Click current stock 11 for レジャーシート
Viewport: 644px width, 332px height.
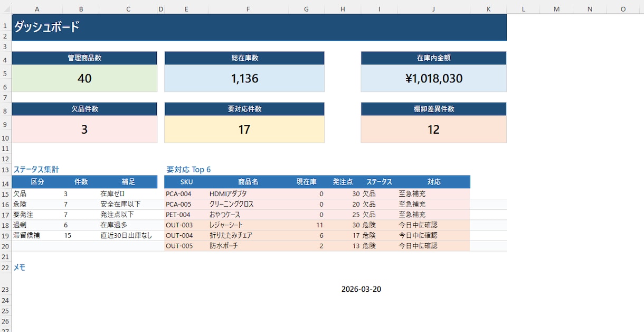pos(306,225)
